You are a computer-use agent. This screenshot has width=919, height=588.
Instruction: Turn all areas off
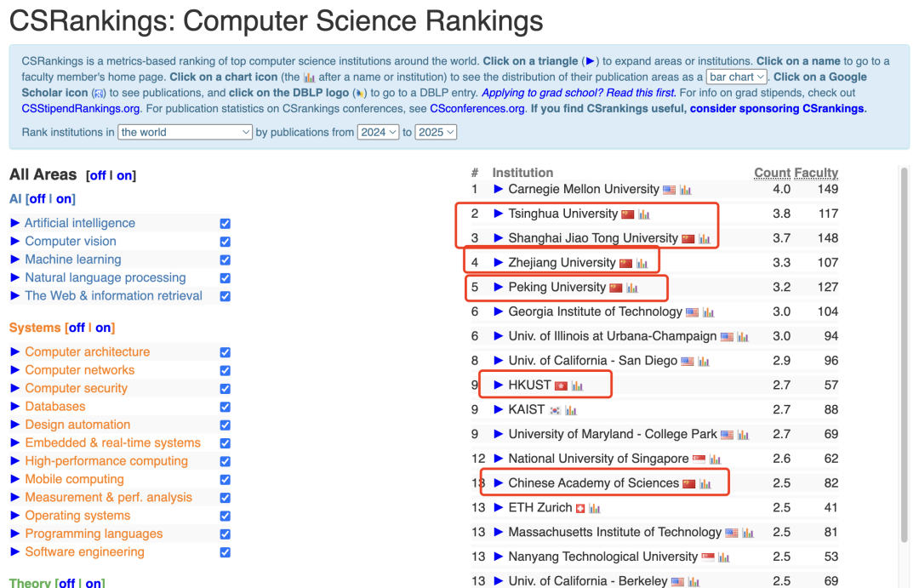tap(98, 175)
